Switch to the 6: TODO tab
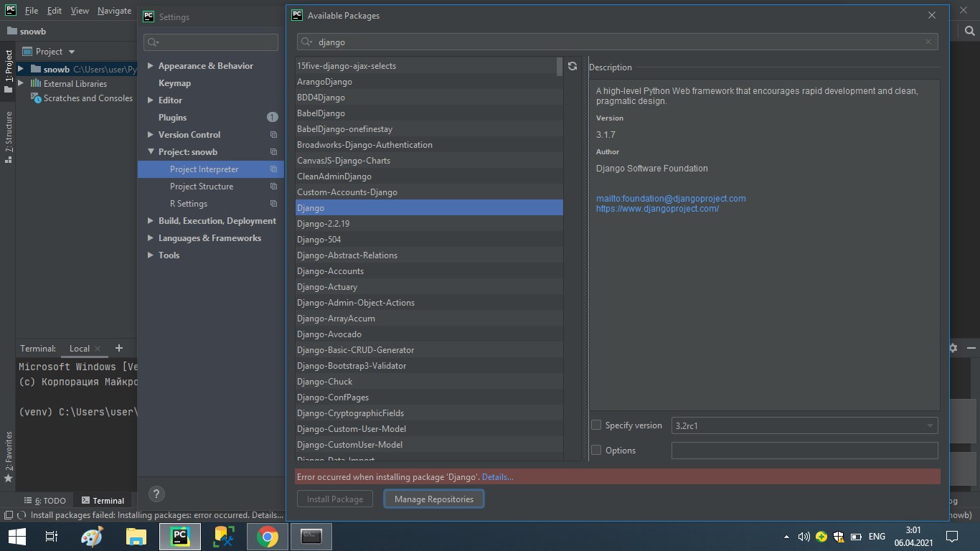The height and width of the screenshot is (551, 980). [x=44, y=501]
